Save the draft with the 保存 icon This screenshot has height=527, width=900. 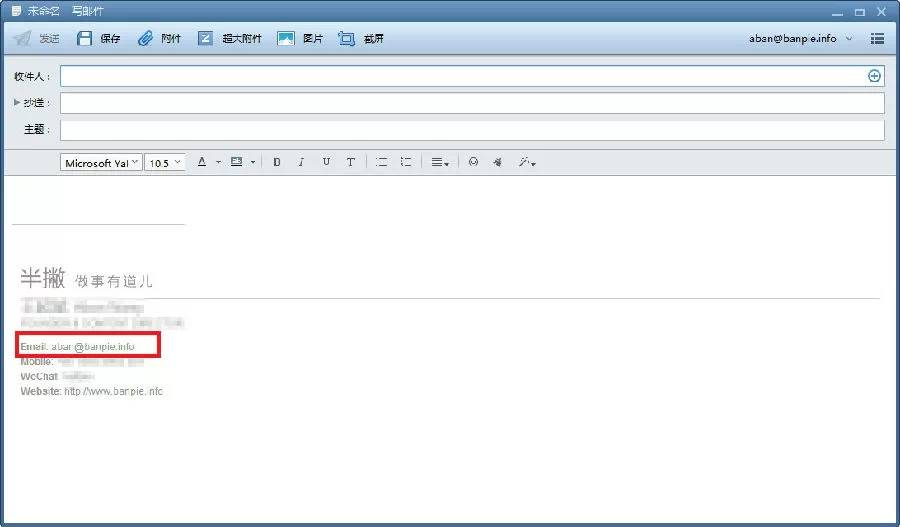coord(85,39)
